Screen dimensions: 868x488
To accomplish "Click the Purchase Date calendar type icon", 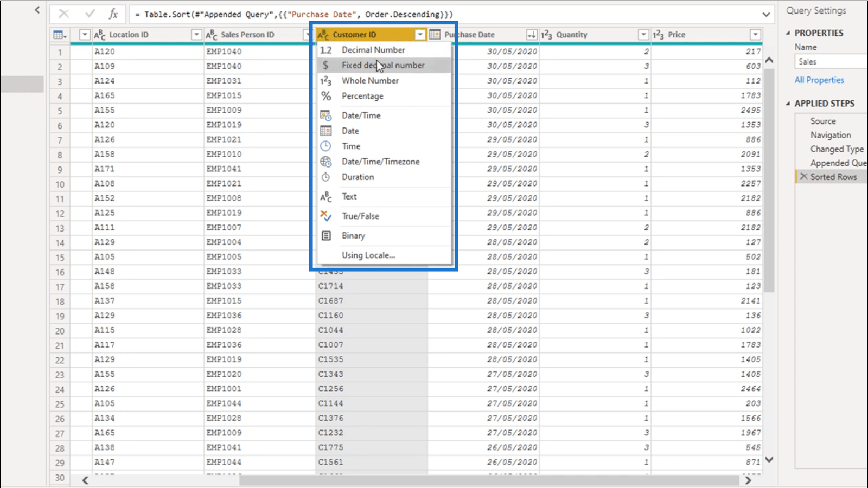I will (x=435, y=35).
